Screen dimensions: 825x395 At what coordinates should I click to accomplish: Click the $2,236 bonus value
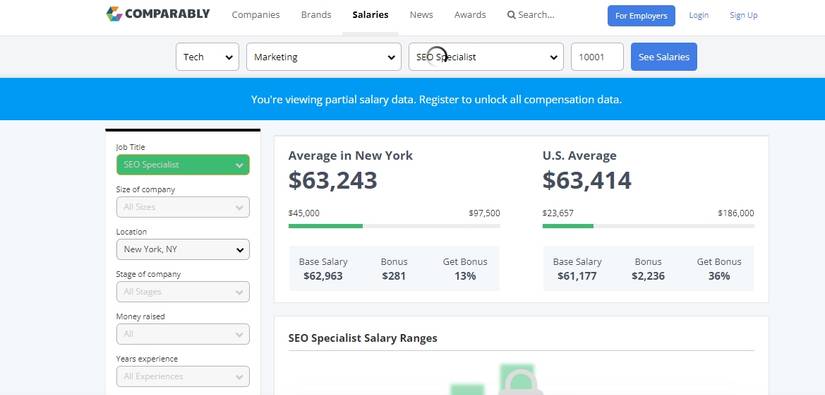coord(648,276)
